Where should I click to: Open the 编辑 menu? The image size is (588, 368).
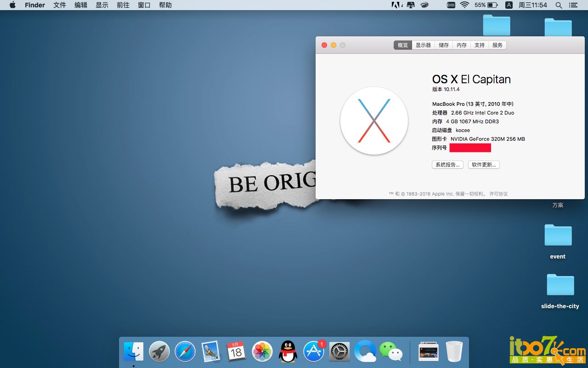[81, 5]
